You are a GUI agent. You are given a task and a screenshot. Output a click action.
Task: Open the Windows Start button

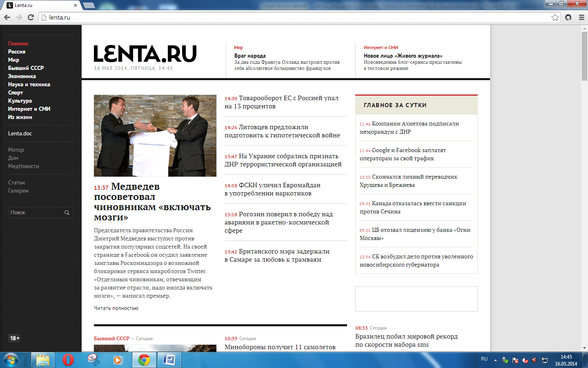tap(11, 360)
